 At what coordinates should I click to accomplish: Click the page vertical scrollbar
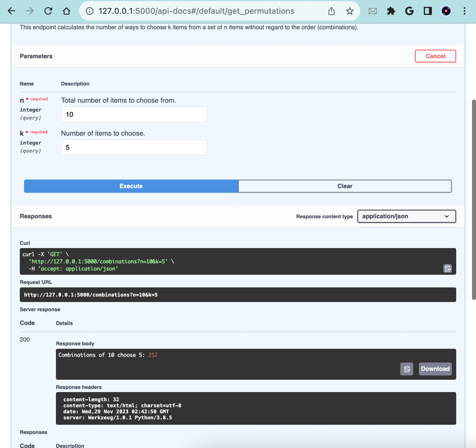coord(474,200)
